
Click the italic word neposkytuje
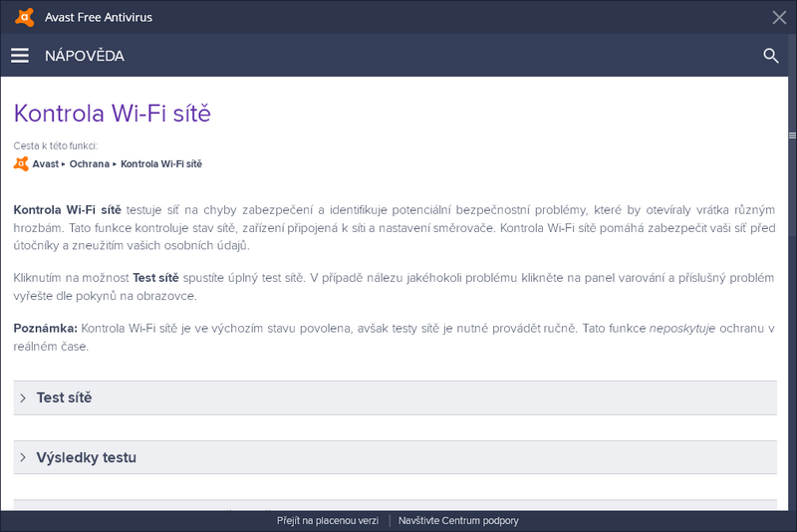(682, 329)
